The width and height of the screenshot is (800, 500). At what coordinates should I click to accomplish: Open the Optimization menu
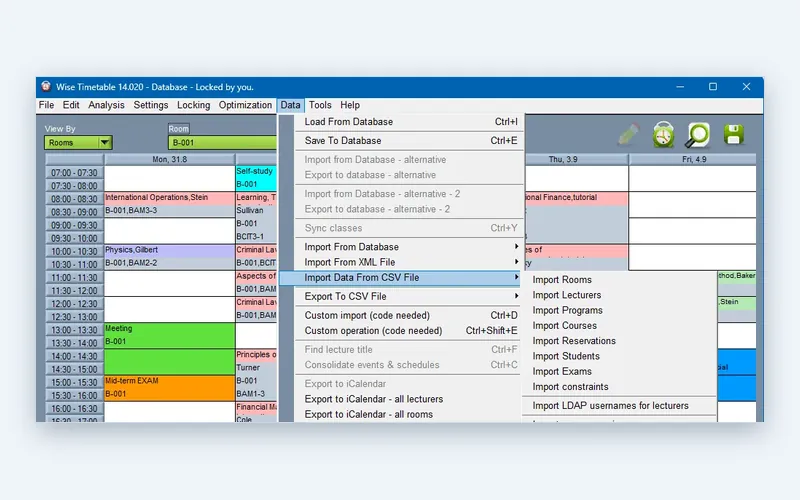245,105
